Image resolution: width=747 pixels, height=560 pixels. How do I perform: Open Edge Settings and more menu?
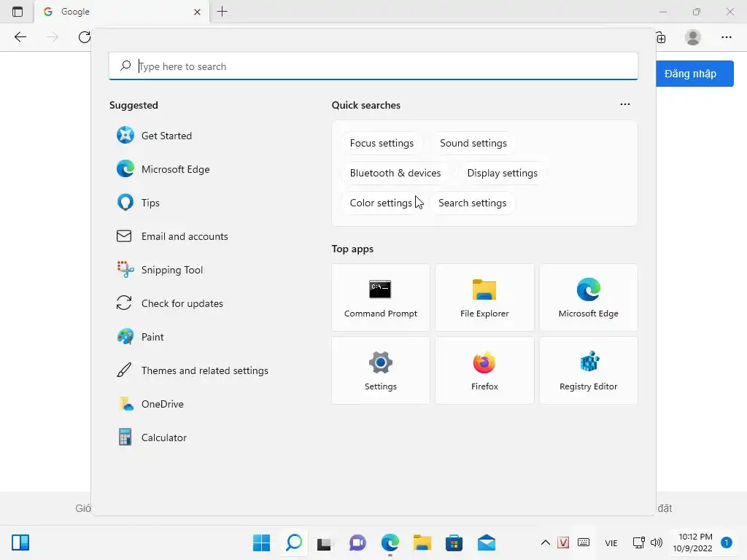(x=726, y=37)
